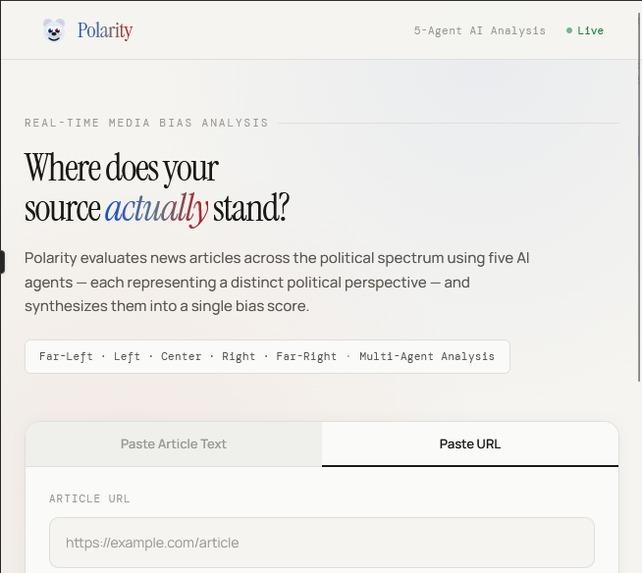642x573 pixels.
Task: Click the Real-Time Media Bias Analysis label
Action: click(146, 123)
